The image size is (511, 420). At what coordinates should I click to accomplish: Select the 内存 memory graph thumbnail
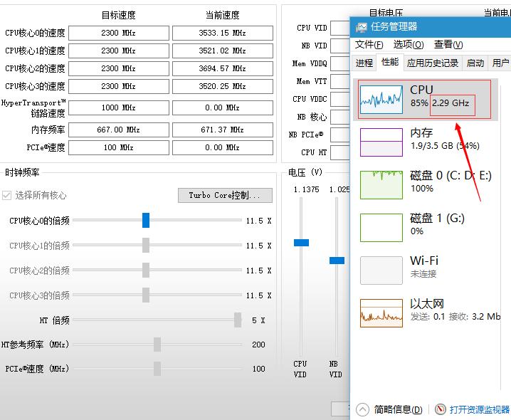click(381, 142)
